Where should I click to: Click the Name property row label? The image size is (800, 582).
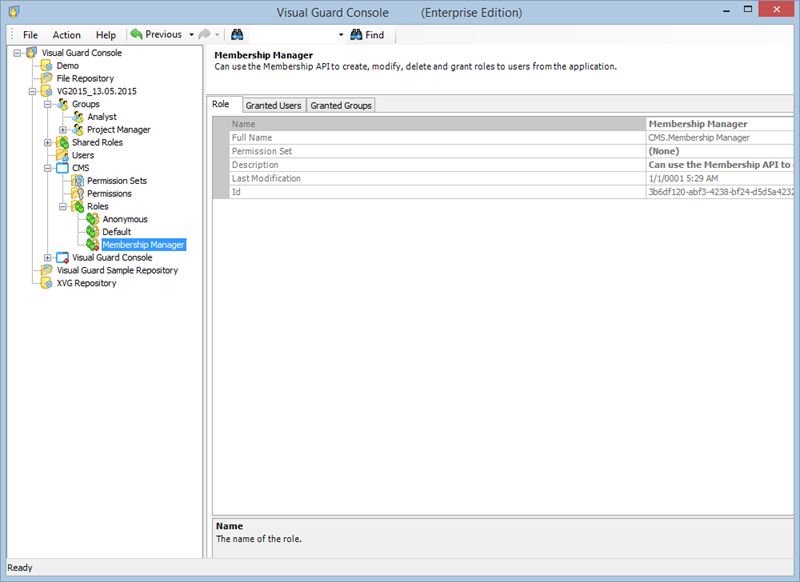pyautogui.click(x=243, y=124)
